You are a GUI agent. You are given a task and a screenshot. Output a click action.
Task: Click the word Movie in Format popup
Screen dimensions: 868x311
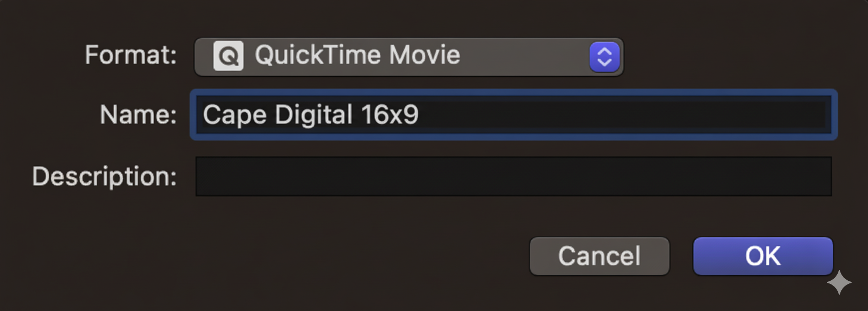(424, 55)
